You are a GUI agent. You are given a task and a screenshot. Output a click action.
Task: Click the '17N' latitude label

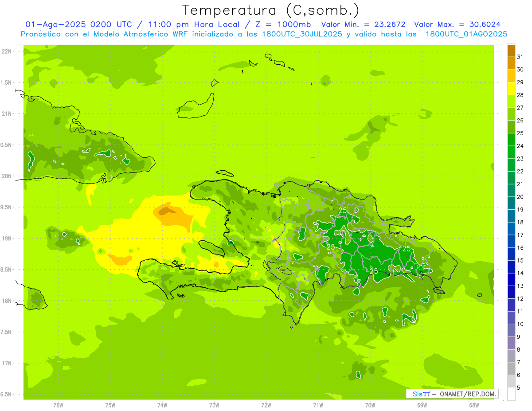(x=7, y=363)
